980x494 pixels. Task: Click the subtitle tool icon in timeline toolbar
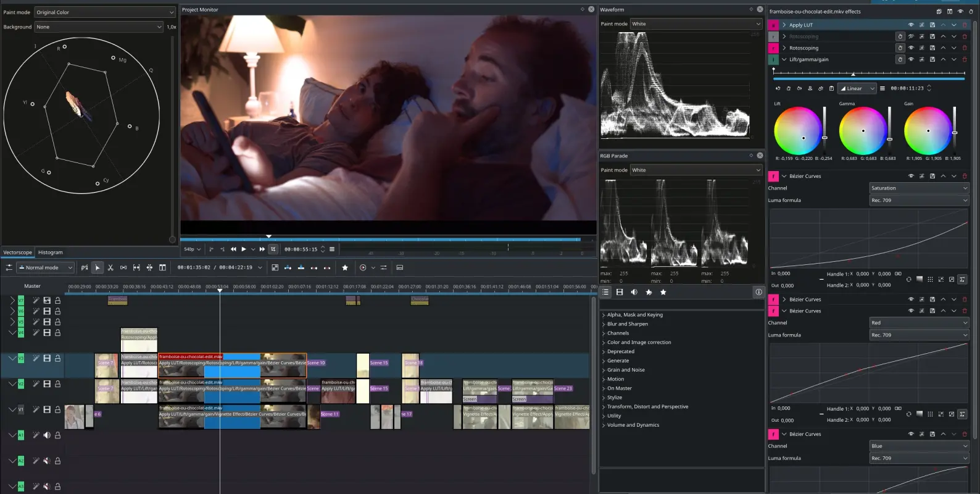(x=399, y=267)
